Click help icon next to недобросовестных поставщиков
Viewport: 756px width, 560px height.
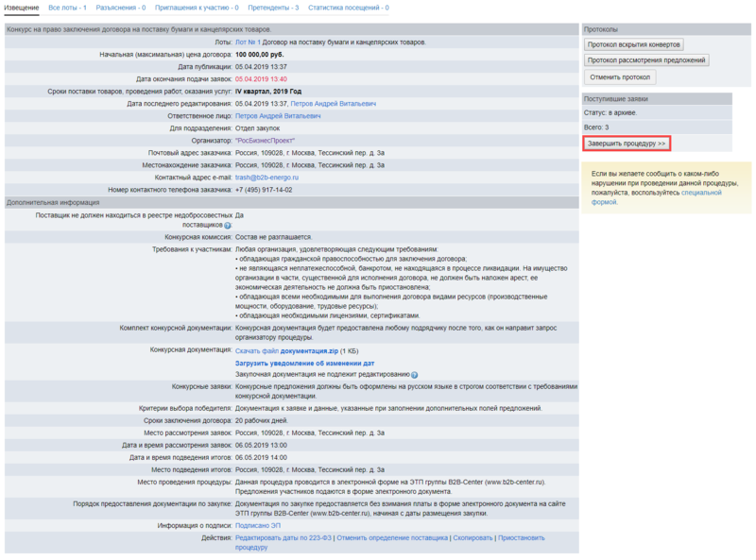(228, 226)
